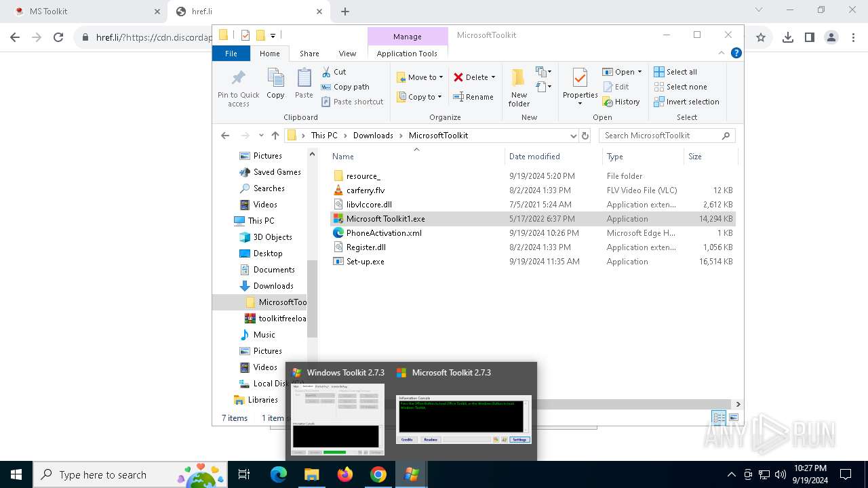Open 3D Objects in navigation pane
Screen dimensions: 868x488
tap(273, 237)
